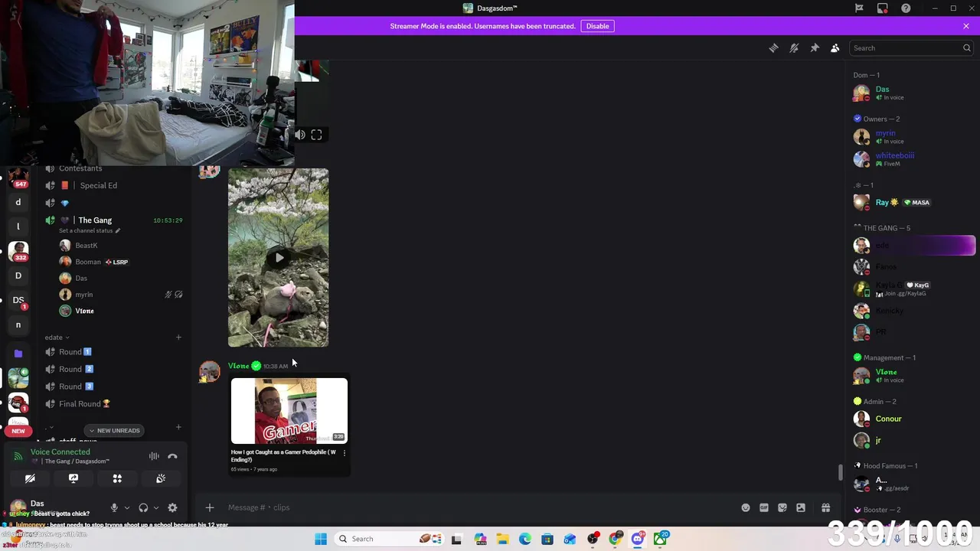
Task: Open the microphone input options arrow
Action: point(127,507)
